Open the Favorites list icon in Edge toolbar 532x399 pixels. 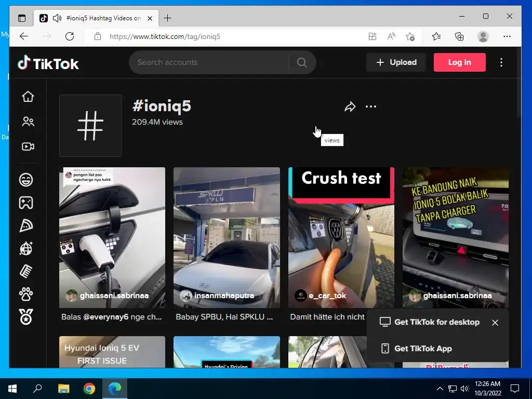pyautogui.click(x=436, y=36)
